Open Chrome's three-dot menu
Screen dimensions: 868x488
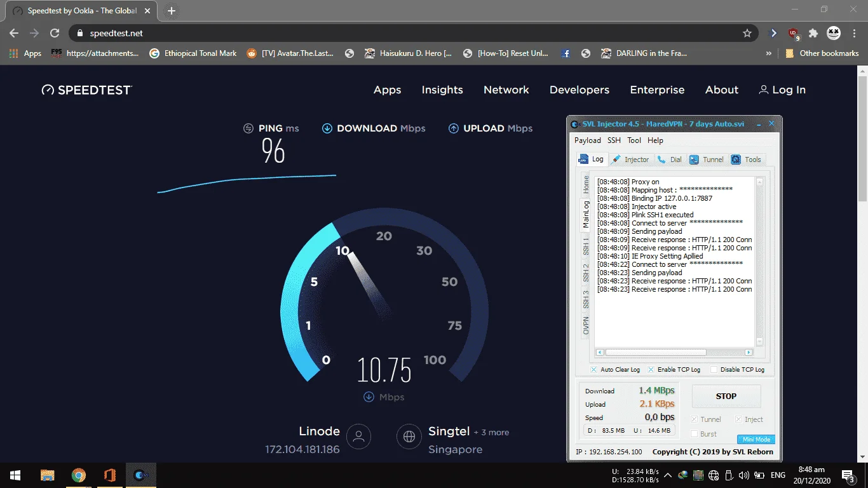(854, 33)
